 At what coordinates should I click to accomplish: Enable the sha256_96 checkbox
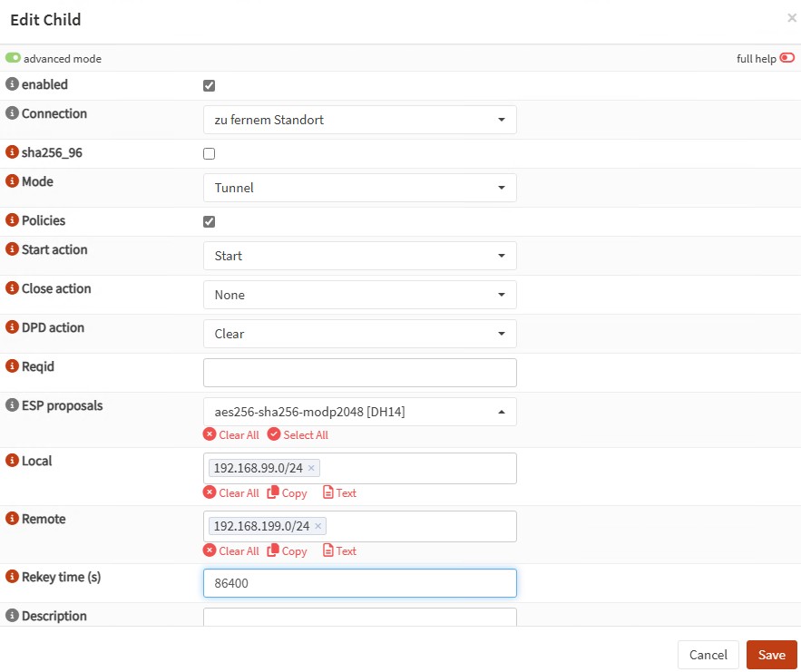pyautogui.click(x=209, y=154)
